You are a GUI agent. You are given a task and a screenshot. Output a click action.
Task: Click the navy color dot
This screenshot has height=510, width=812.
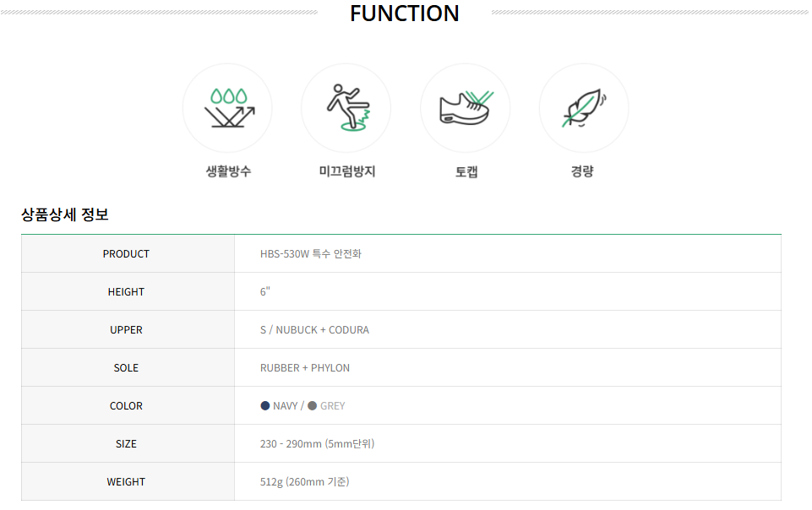pos(265,406)
